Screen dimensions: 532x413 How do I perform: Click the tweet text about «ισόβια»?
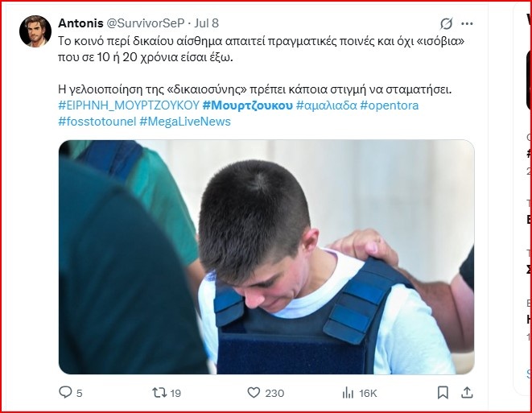[x=262, y=49]
